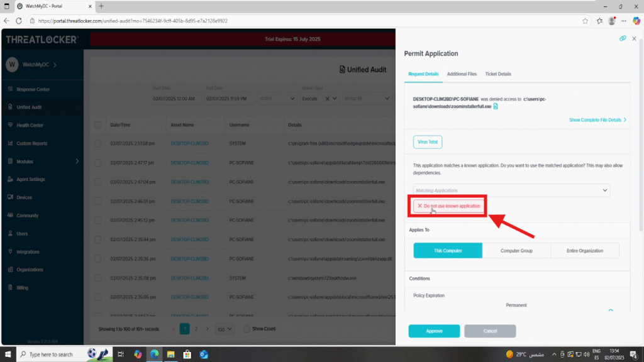Add this page to favorites star

tap(586, 21)
